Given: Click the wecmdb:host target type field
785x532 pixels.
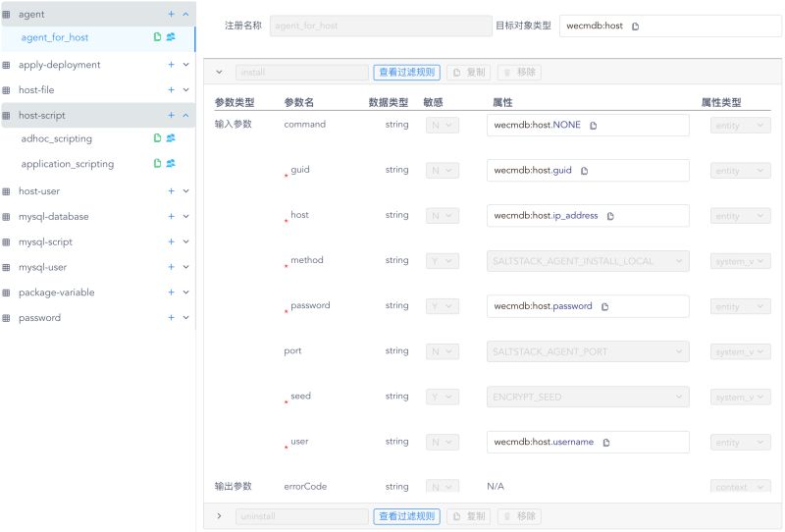Looking at the screenshot, I should pyautogui.click(x=670, y=26).
